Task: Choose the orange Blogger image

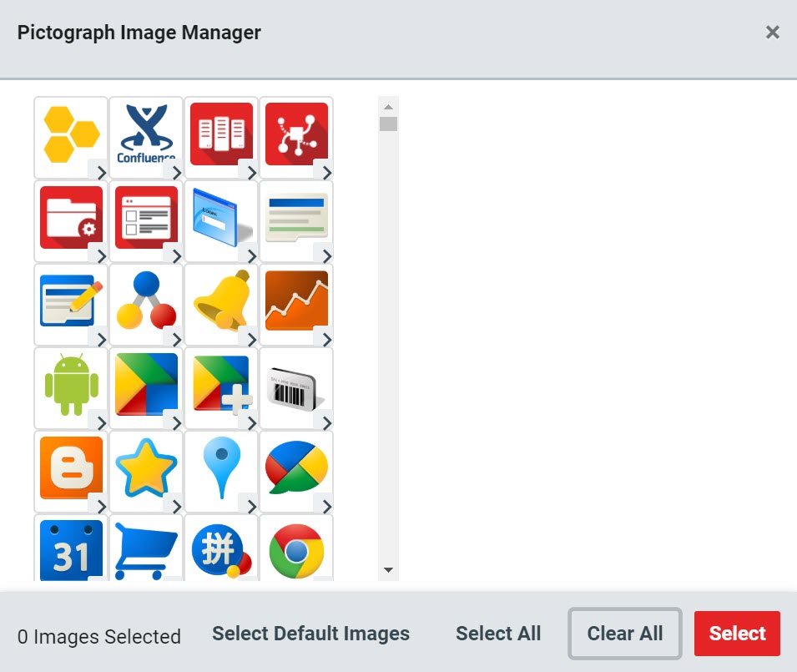Action: (x=71, y=467)
